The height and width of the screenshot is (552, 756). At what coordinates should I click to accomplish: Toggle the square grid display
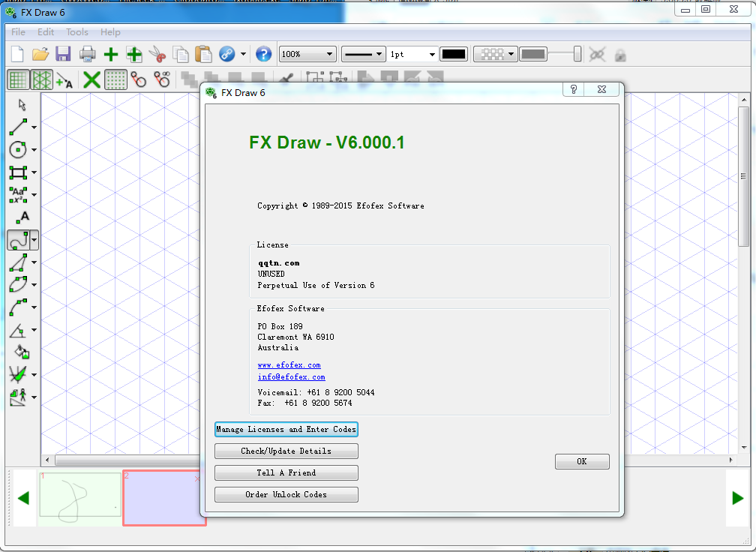[x=18, y=79]
